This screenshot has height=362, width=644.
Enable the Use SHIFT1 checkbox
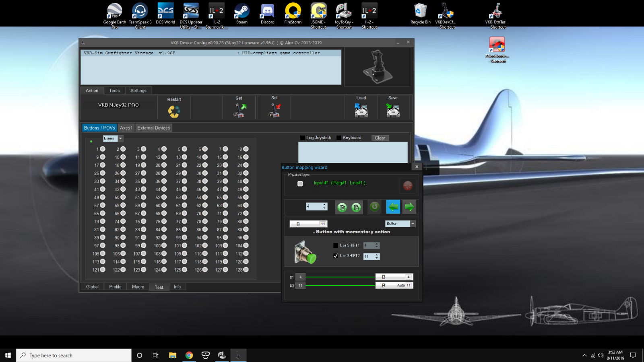point(336,245)
